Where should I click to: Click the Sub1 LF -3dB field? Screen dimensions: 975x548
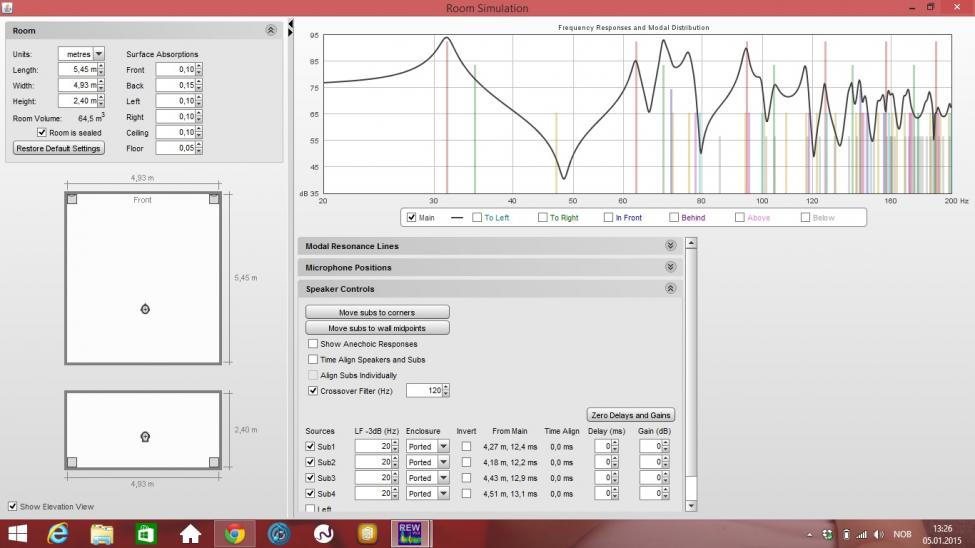[x=374, y=446]
